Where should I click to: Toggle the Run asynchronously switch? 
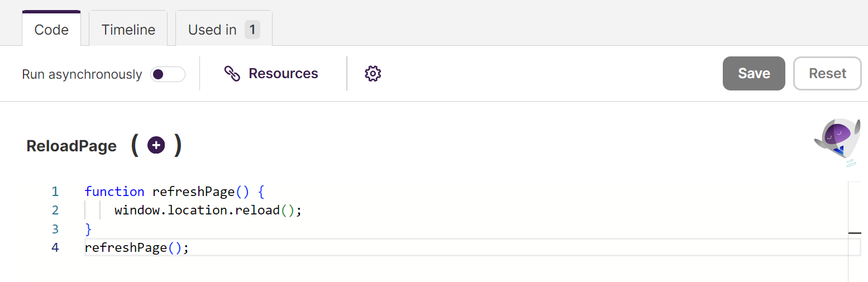[x=168, y=74]
